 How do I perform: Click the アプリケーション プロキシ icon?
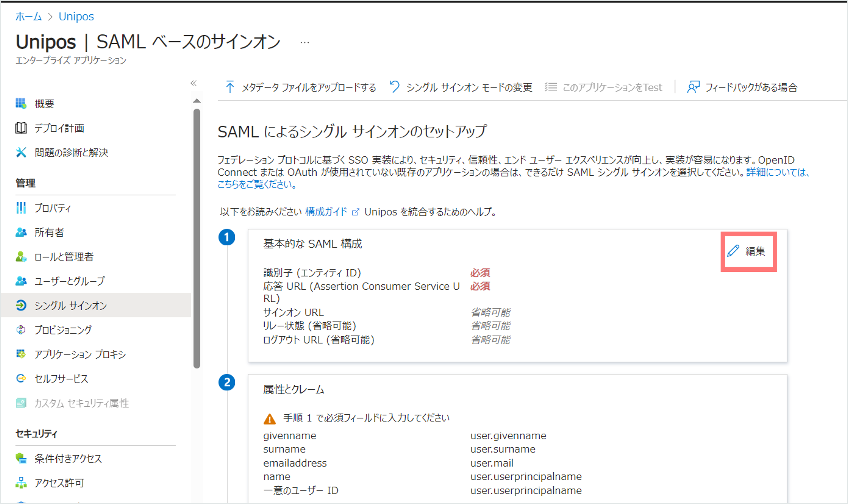pyautogui.click(x=21, y=354)
